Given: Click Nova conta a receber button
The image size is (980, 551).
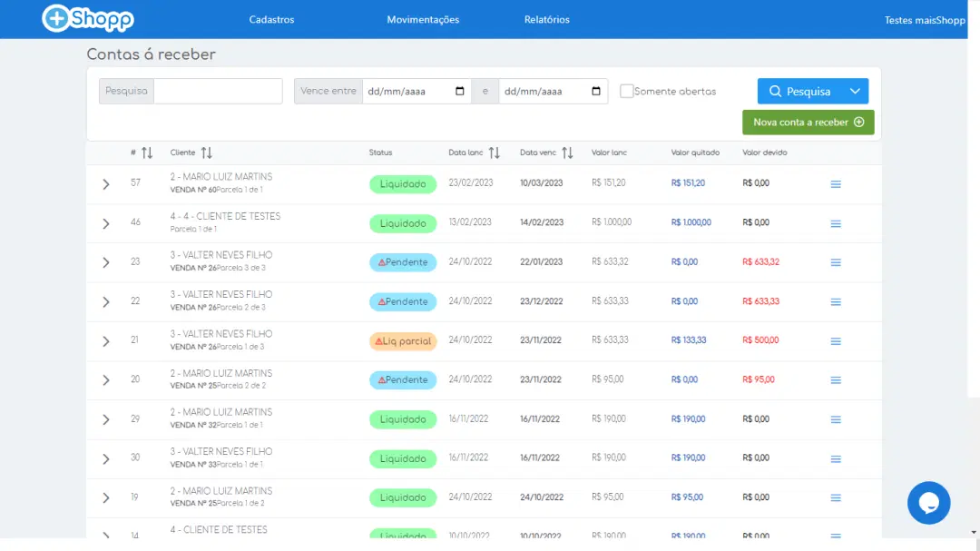Looking at the screenshot, I should (x=808, y=123).
